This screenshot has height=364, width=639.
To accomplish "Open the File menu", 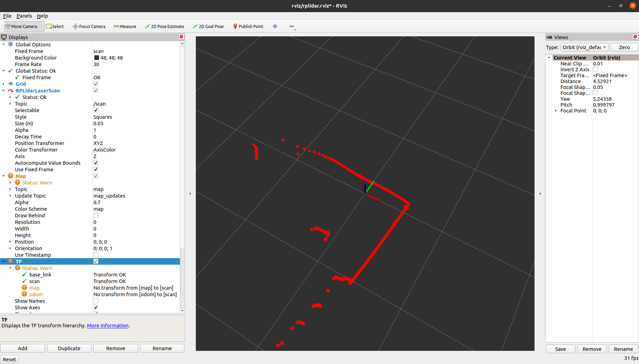I will (x=7, y=16).
